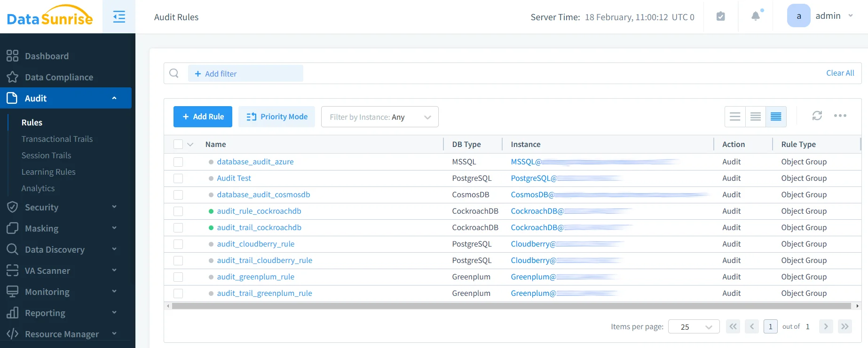Select the audit_rule_cockroachdb row checkbox
Screen dimensions: 868x348
178,211
